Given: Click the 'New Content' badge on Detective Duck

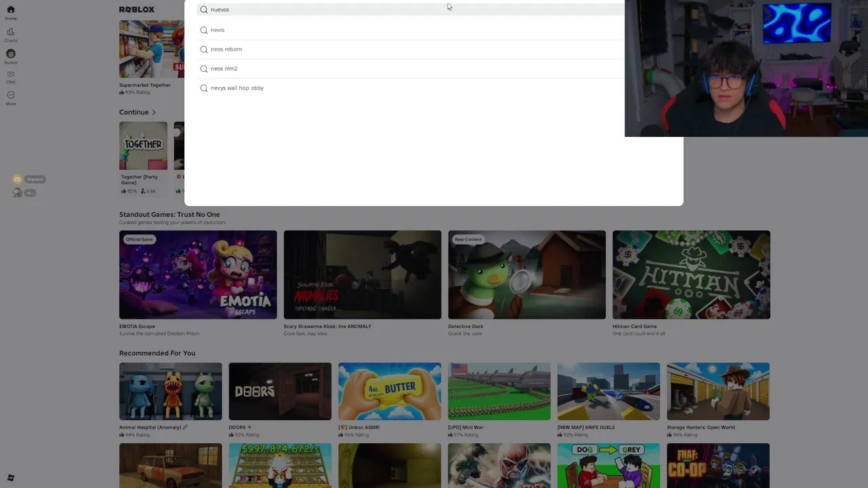Looking at the screenshot, I should [468, 239].
